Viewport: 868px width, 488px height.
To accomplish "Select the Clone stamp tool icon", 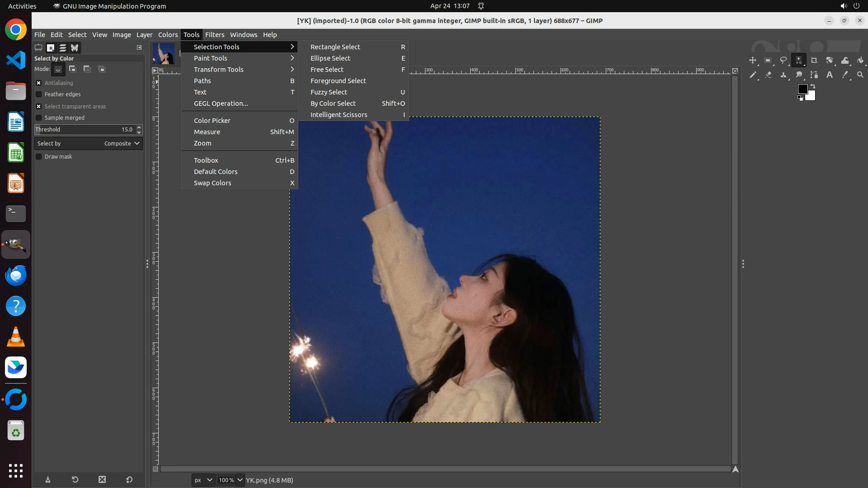I will (783, 75).
